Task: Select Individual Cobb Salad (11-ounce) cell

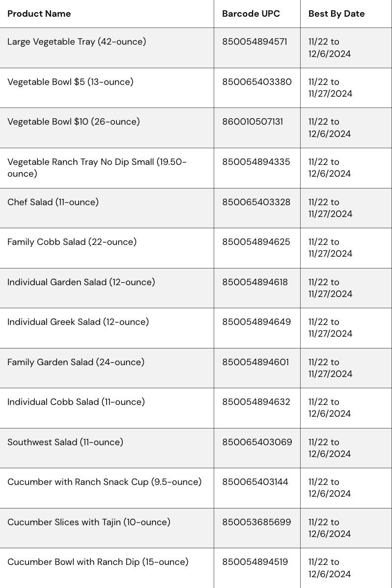Action: pos(76,402)
